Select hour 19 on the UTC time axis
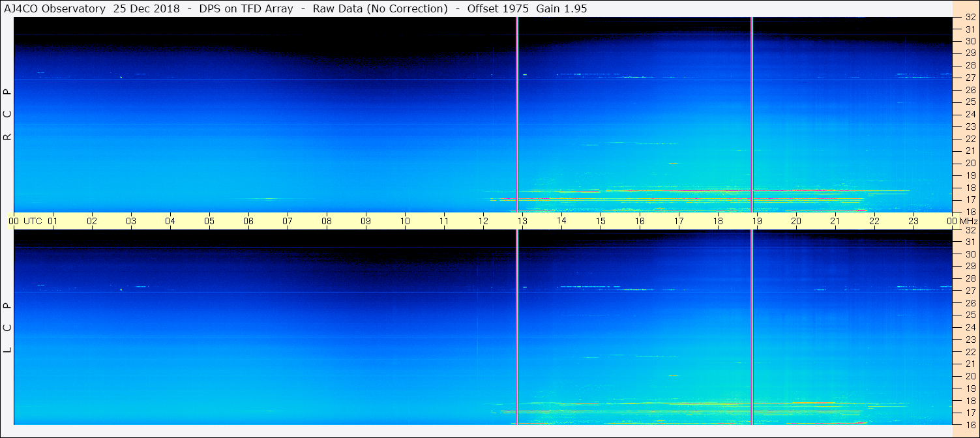The height and width of the screenshot is (438, 980). click(757, 221)
